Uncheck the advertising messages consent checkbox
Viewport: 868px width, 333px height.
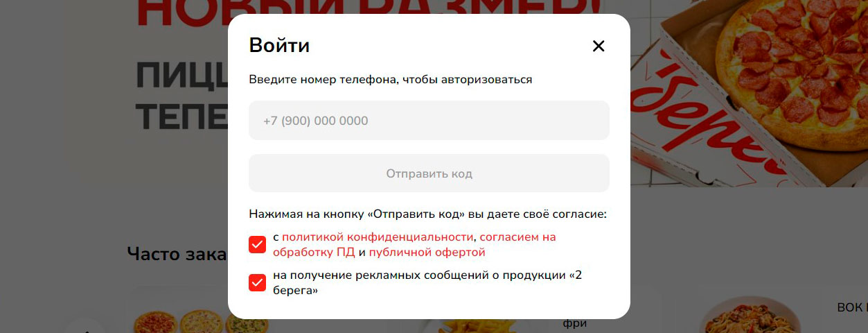coord(257,283)
